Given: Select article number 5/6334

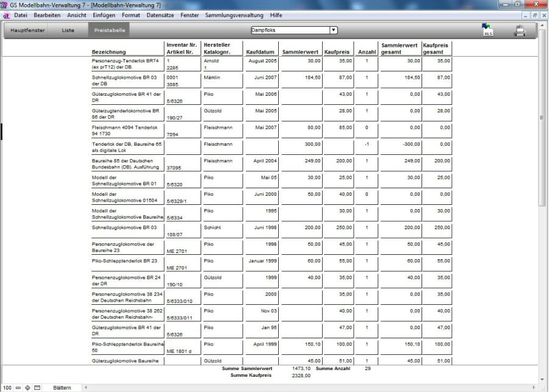Looking at the screenshot, I should click(174, 218).
